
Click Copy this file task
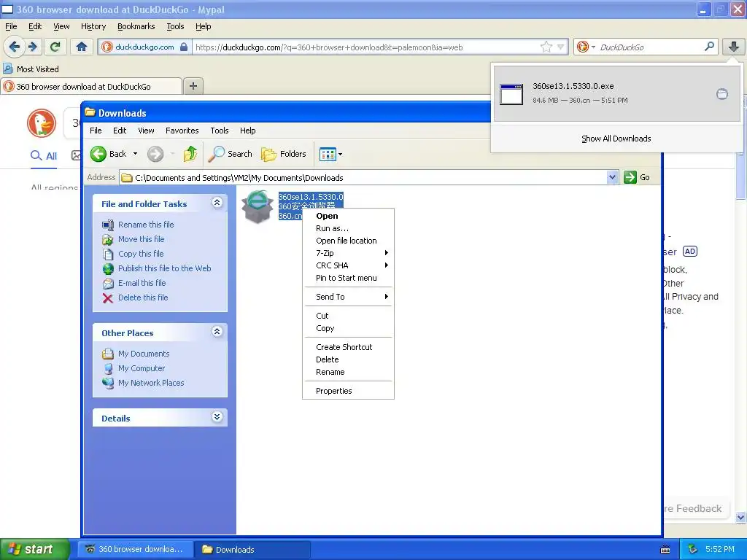click(x=141, y=254)
